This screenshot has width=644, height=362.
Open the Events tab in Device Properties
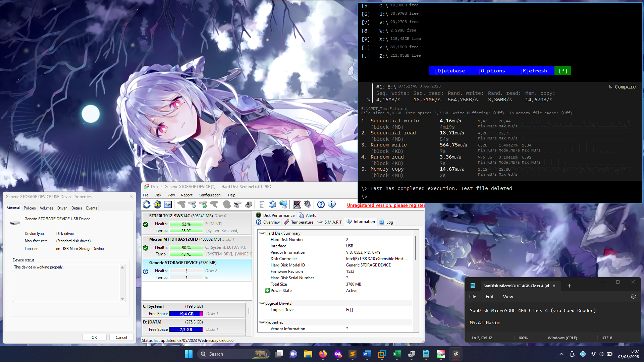[92, 208]
